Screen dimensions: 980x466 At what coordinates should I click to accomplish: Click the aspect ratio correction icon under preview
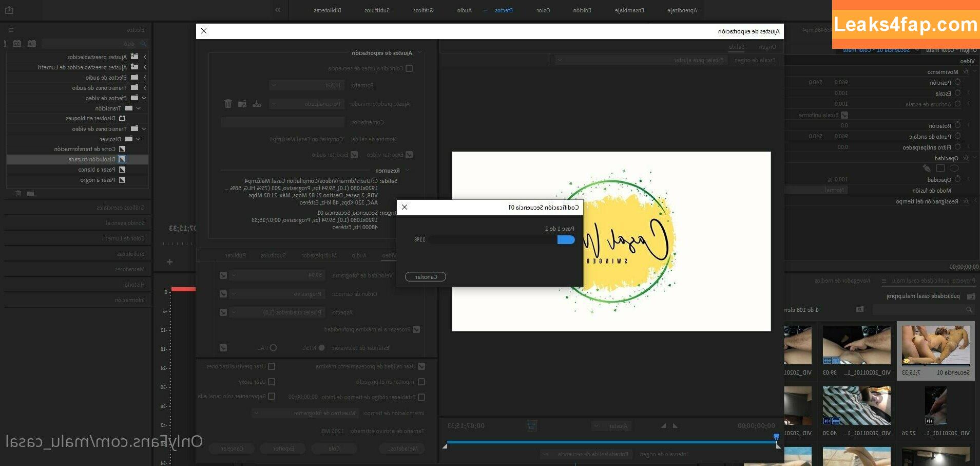point(531,426)
